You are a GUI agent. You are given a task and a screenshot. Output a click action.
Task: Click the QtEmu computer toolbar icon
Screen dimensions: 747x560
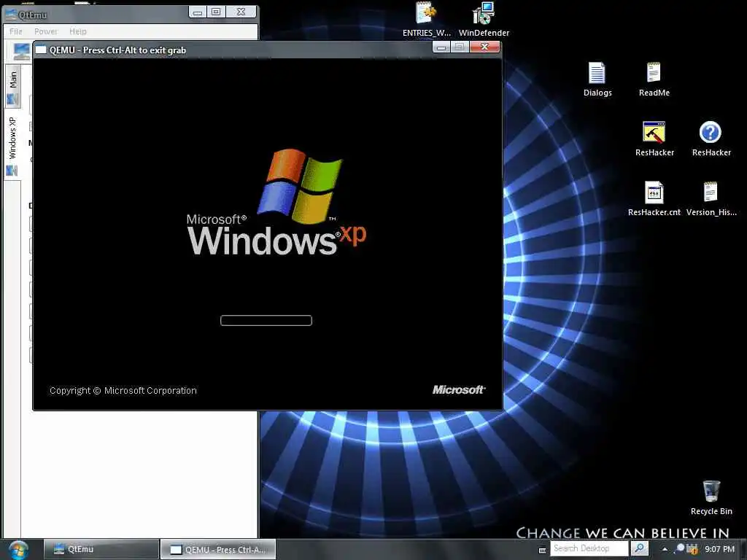21,52
